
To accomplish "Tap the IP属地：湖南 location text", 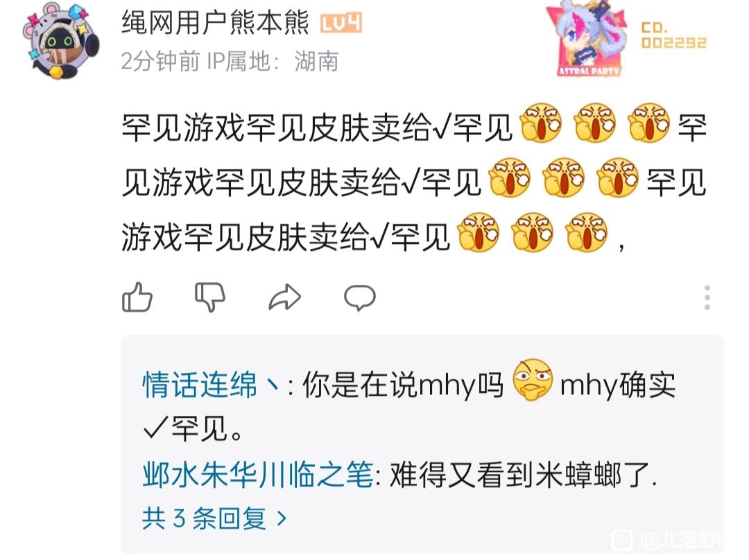I will pyautogui.click(x=273, y=61).
